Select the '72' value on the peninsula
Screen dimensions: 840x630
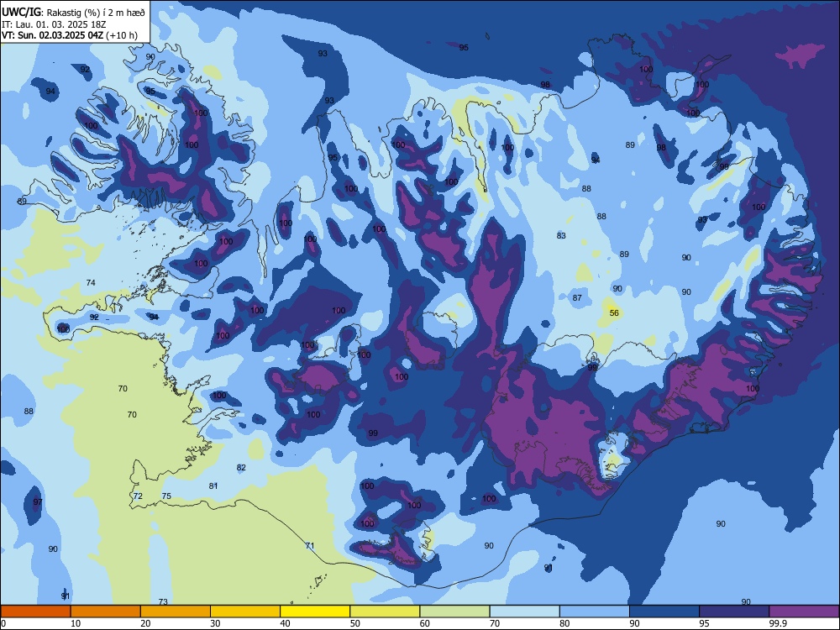pos(138,496)
